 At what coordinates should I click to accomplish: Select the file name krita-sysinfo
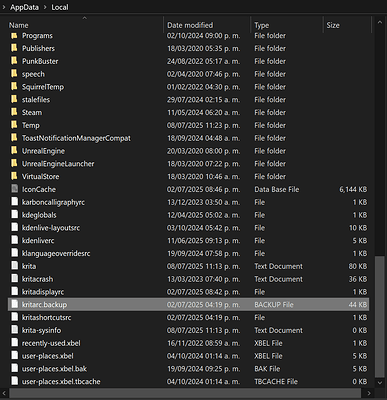pos(41,330)
